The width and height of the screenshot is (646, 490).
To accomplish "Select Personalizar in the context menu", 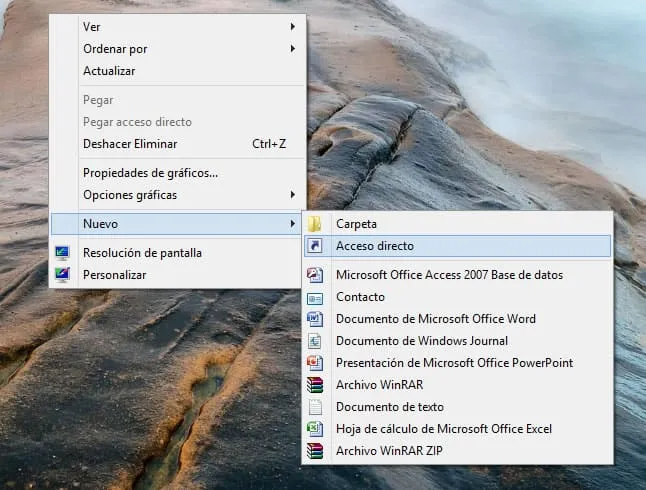I will (114, 275).
